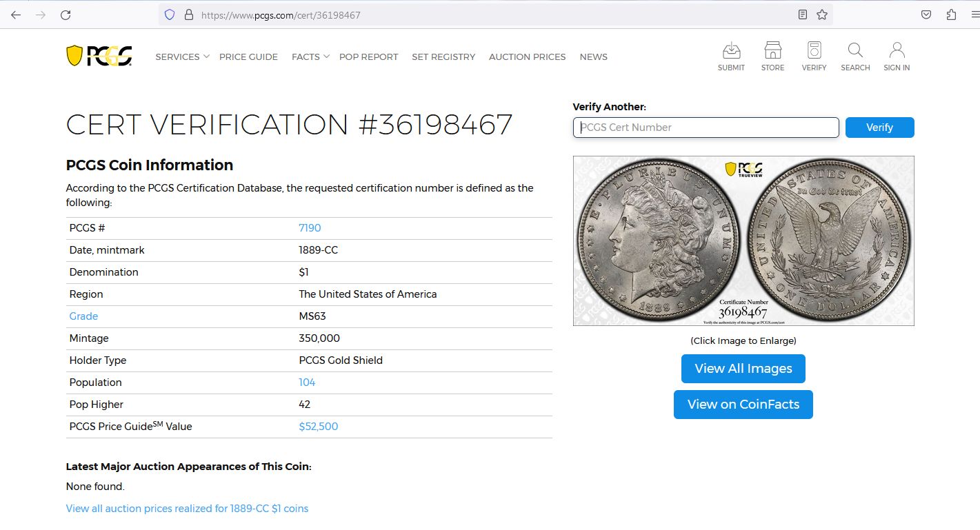Click the (Click Image to Enlarge) caption
Screen dimensions: 980x530
[x=743, y=340]
